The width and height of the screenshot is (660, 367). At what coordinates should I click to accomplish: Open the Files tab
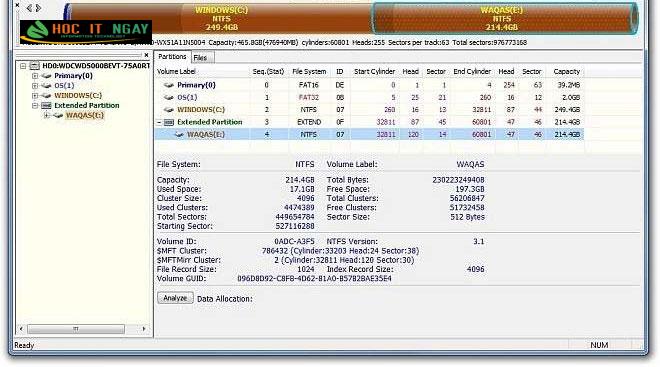(201, 58)
